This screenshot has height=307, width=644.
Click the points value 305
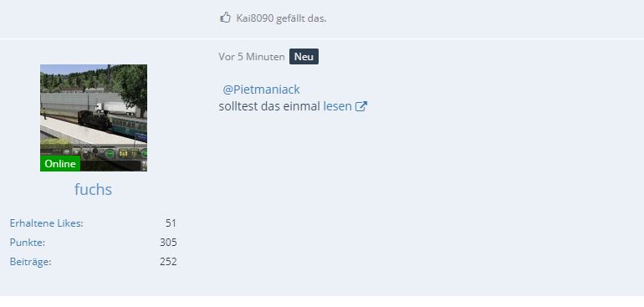tap(168, 243)
